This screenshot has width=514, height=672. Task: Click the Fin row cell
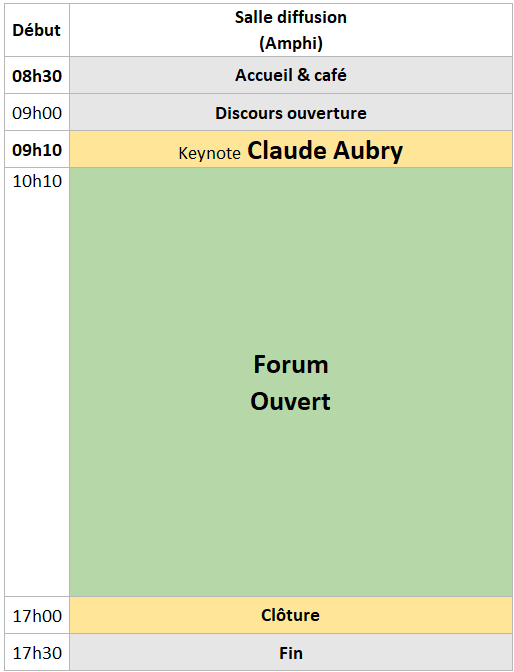coord(291,653)
